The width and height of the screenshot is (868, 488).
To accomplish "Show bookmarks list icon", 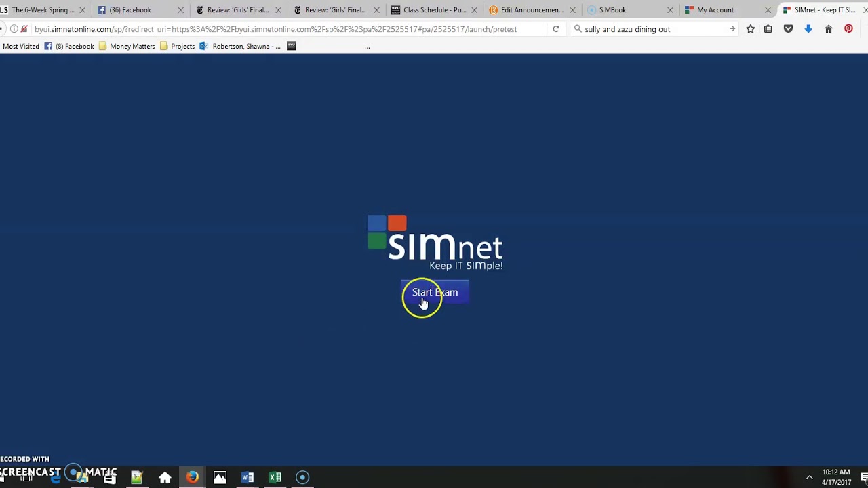I will point(768,29).
